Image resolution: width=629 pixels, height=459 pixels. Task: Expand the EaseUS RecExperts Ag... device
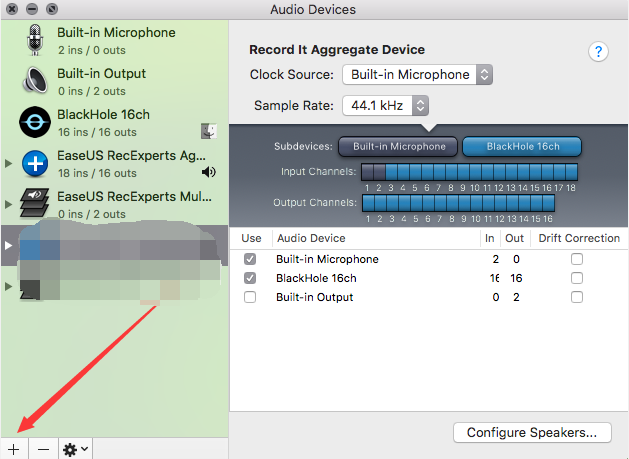pyautogui.click(x=8, y=163)
